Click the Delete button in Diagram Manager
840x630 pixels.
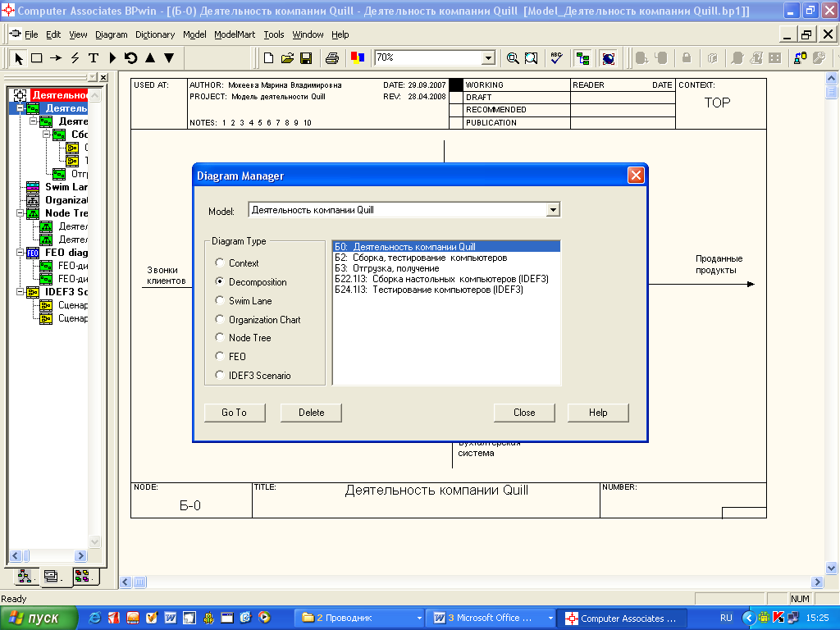(x=311, y=413)
